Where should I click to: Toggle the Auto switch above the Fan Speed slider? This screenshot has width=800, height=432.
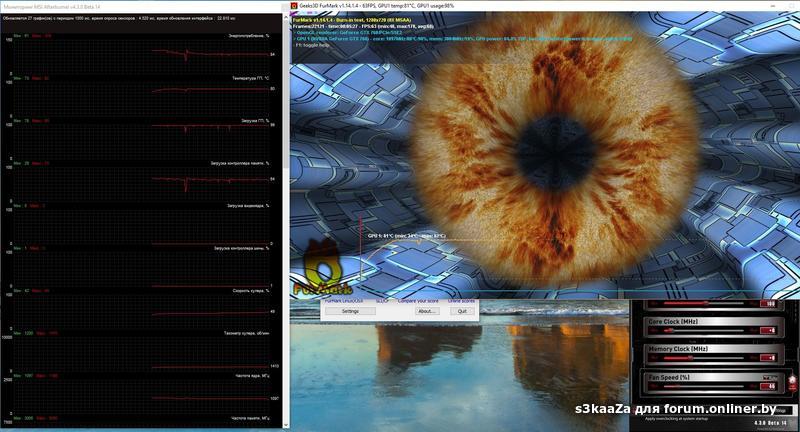click(x=769, y=377)
